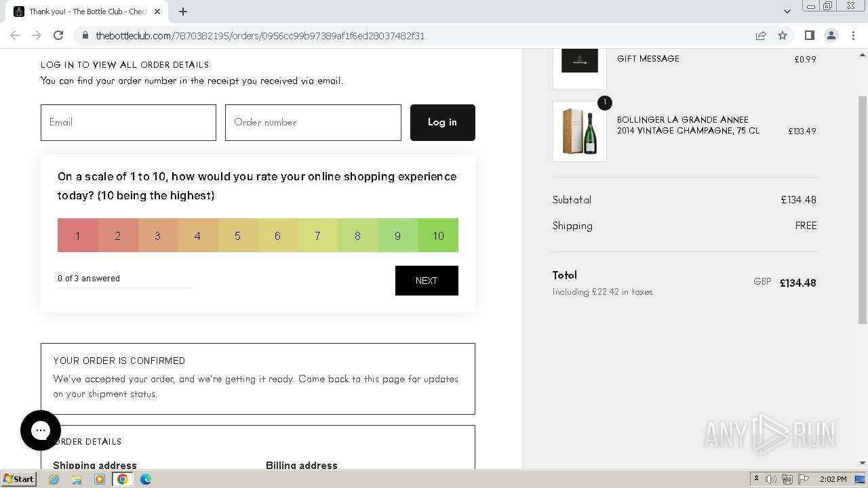
Task: Open File Explorer from taskbar
Action: pos(77,479)
